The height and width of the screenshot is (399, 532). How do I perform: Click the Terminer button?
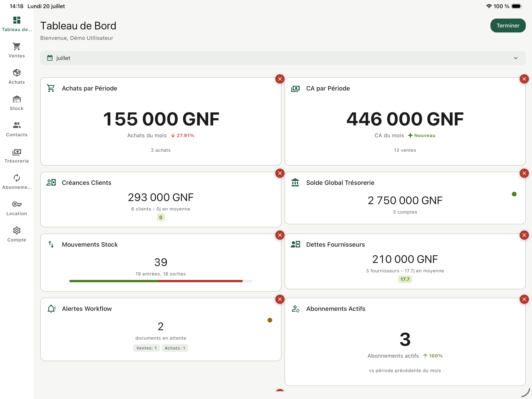click(x=508, y=26)
